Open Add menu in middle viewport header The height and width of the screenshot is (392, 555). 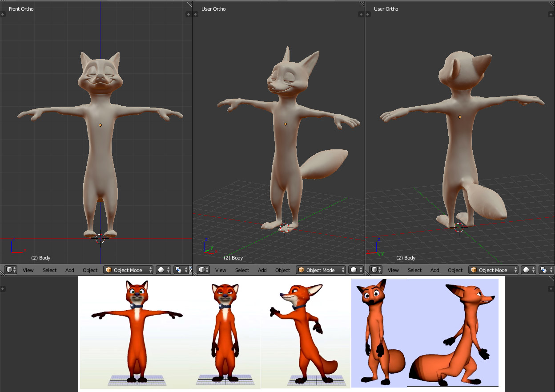262,270
